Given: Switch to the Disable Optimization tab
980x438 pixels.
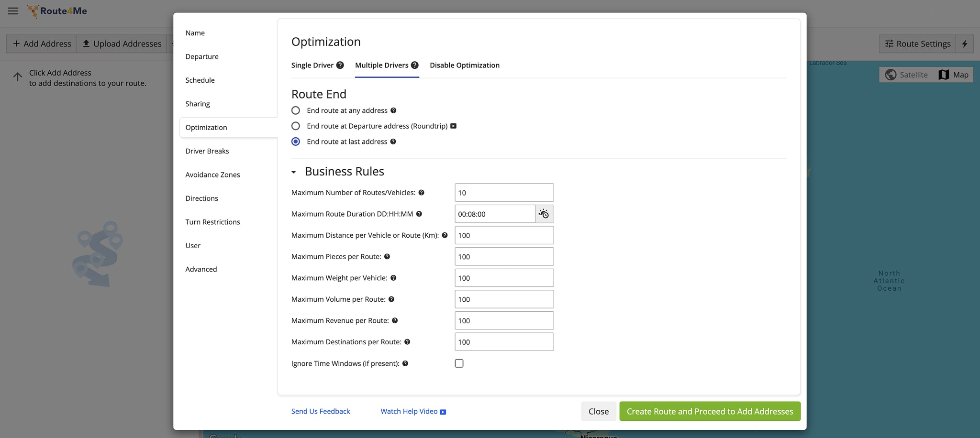Looking at the screenshot, I should click(x=465, y=65).
